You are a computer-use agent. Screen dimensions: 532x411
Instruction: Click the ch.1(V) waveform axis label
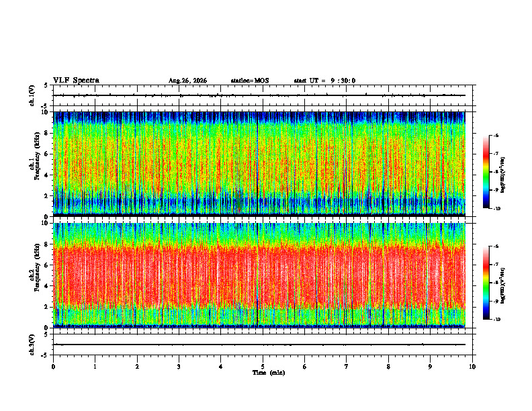32,95
